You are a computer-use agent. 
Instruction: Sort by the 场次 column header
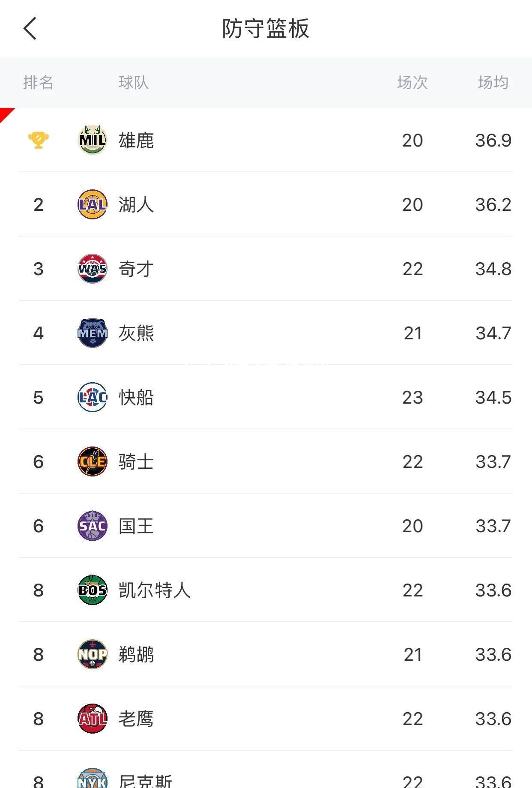pos(412,82)
